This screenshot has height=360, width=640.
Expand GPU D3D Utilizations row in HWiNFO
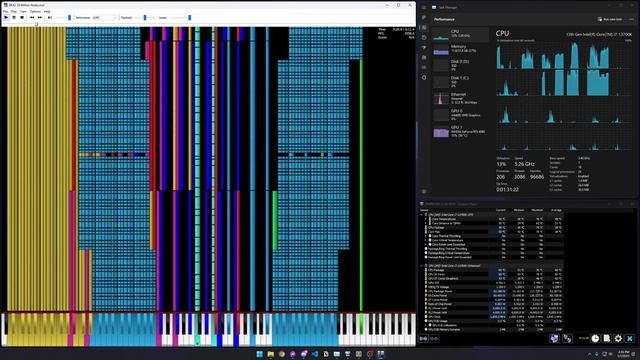coord(426,325)
